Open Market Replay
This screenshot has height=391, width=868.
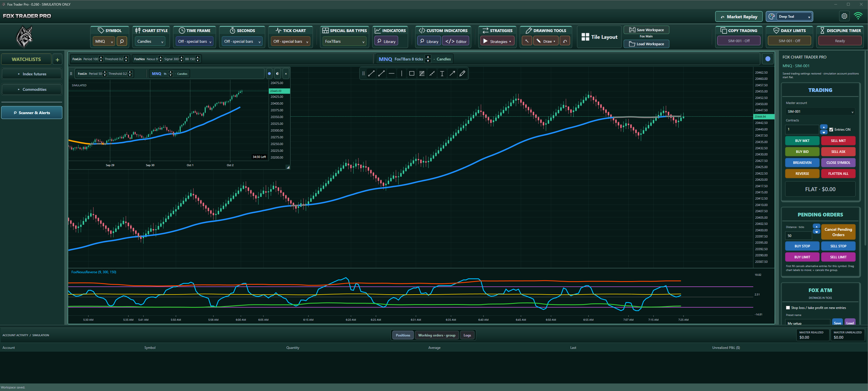739,16
